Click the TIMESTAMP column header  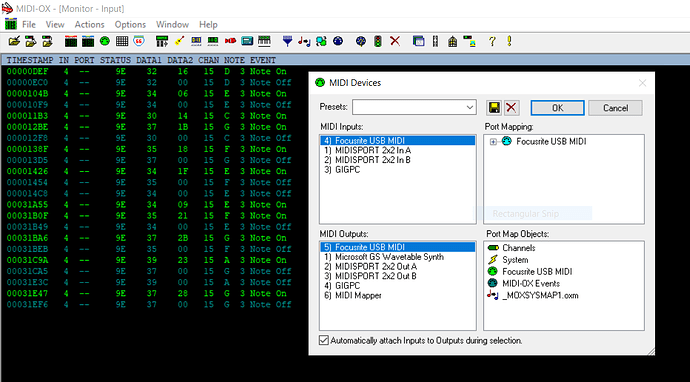30,60
